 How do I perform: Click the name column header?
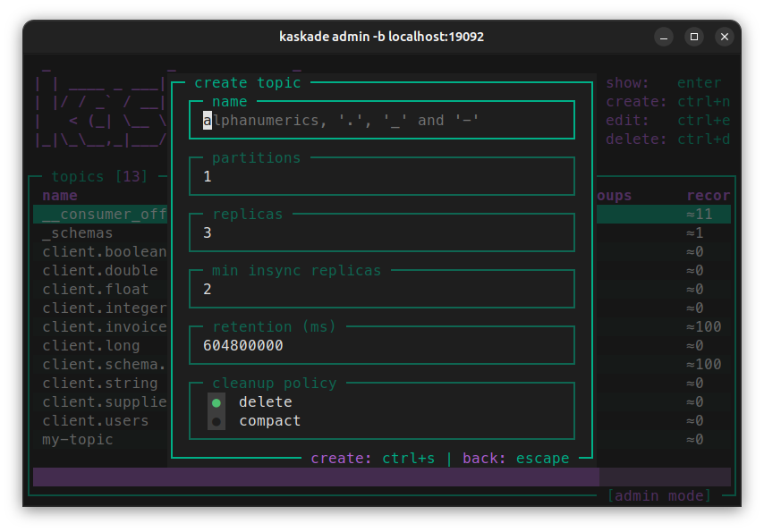pyautogui.click(x=60, y=196)
